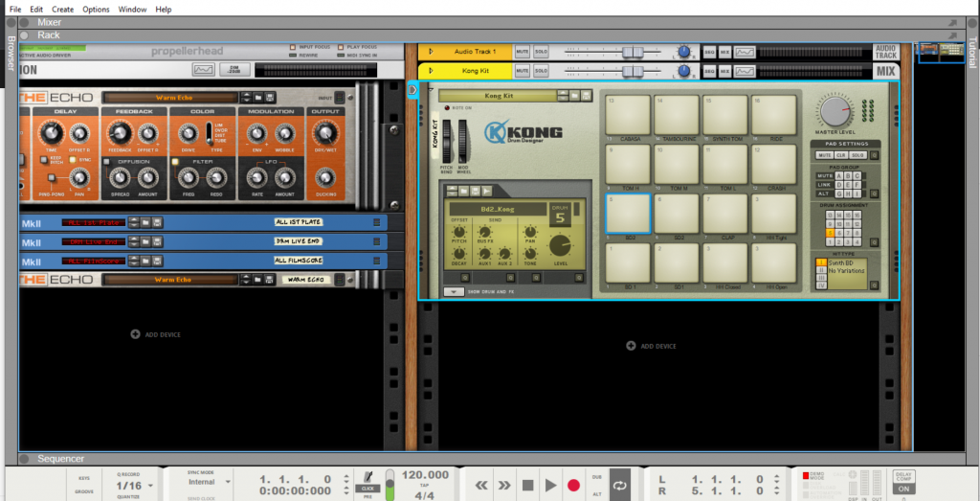Solo the Audio Track 1 channel
Image resolution: width=980 pixels, height=501 pixels.
[541, 52]
